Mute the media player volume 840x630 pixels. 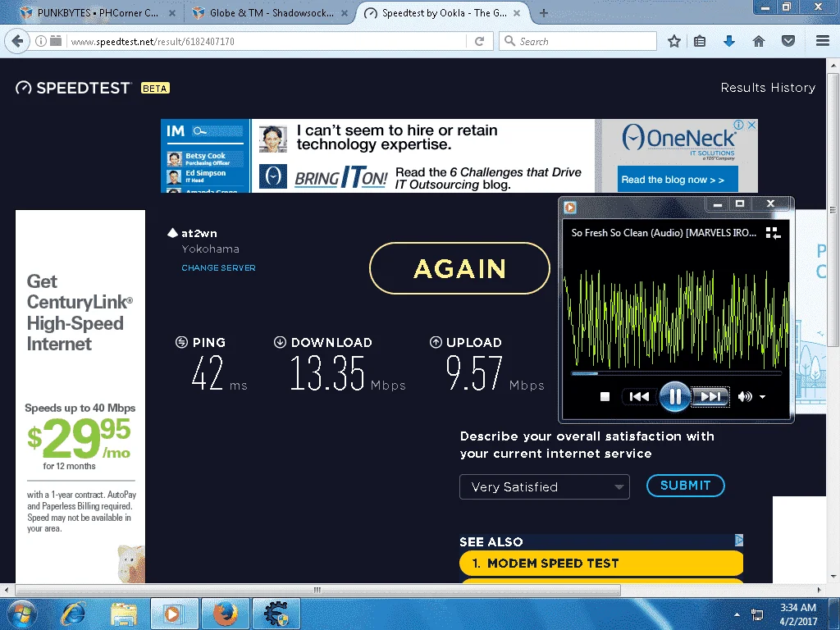[745, 396]
